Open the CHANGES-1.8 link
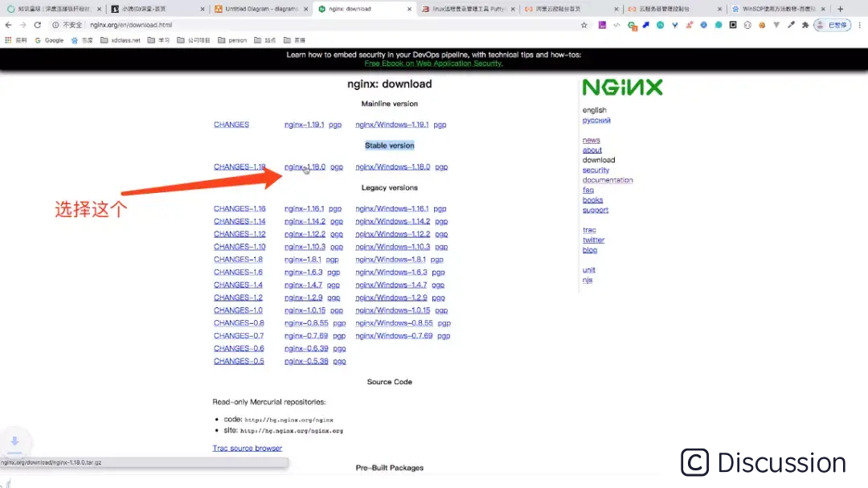The image size is (868, 488). pos(238,259)
